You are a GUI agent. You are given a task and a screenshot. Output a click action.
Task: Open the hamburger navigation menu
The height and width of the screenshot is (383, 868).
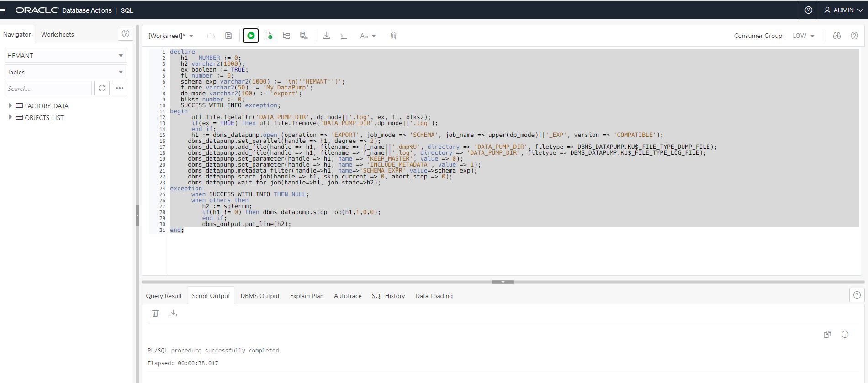3,10
